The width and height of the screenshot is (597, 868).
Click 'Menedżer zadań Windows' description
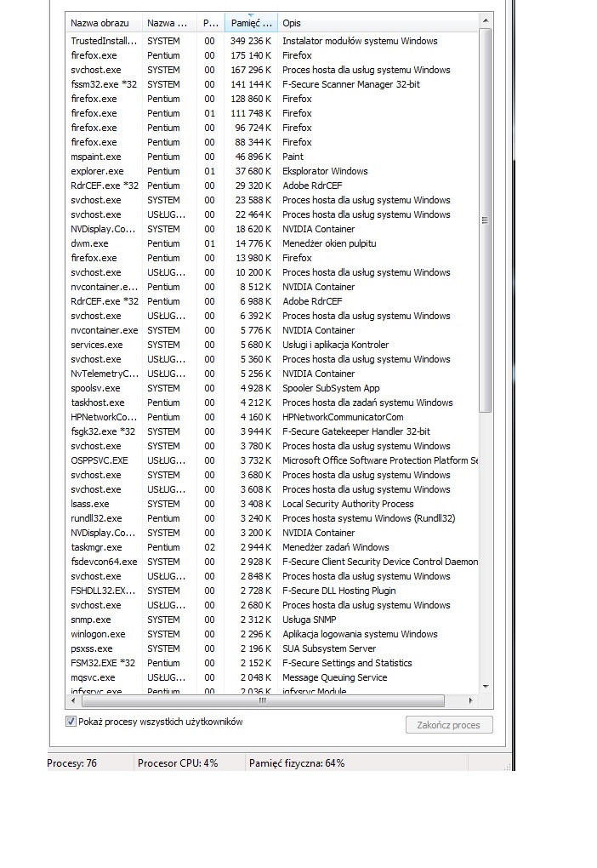point(335,547)
